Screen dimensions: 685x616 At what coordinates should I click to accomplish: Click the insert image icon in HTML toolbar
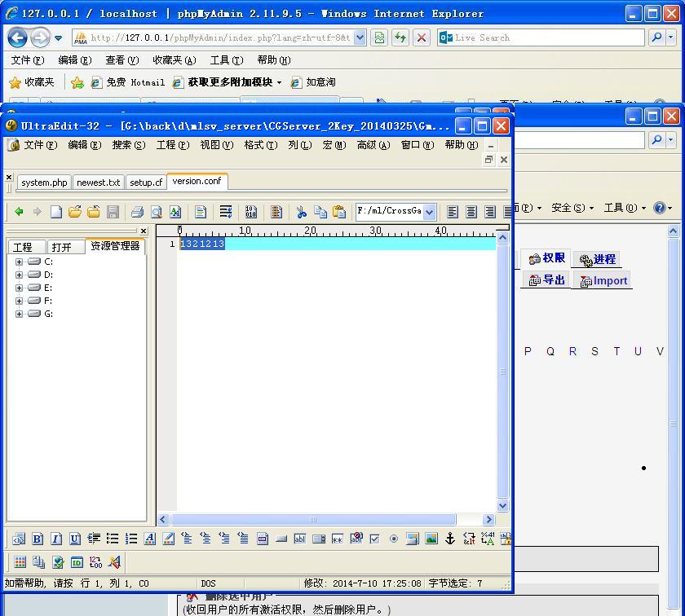tap(431, 539)
